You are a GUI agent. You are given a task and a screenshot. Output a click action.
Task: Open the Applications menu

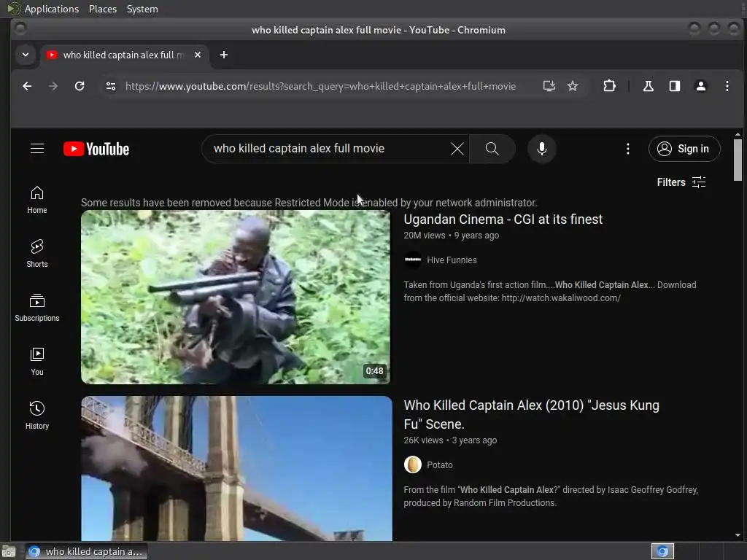pos(52,9)
